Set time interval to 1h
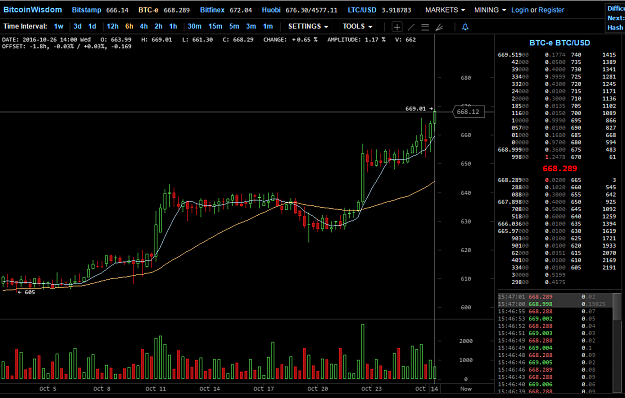 click(x=173, y=27)
